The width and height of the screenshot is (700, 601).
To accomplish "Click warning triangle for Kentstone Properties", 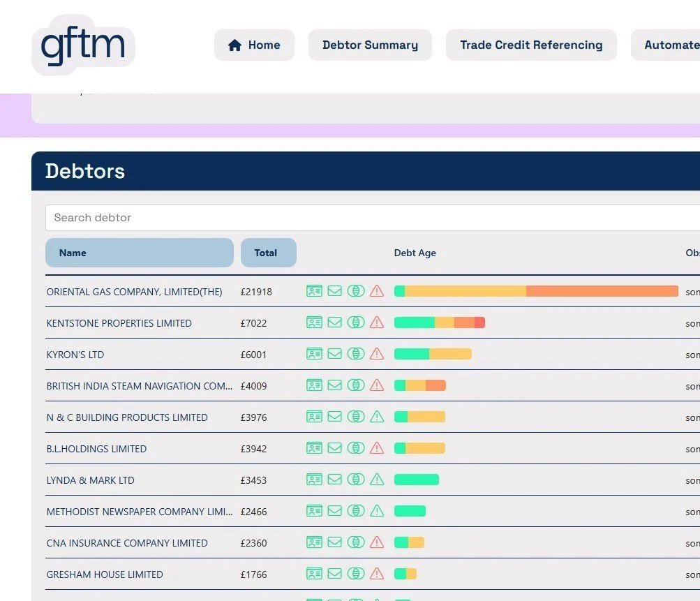I will pyautogui.click(x=377, y=322).
